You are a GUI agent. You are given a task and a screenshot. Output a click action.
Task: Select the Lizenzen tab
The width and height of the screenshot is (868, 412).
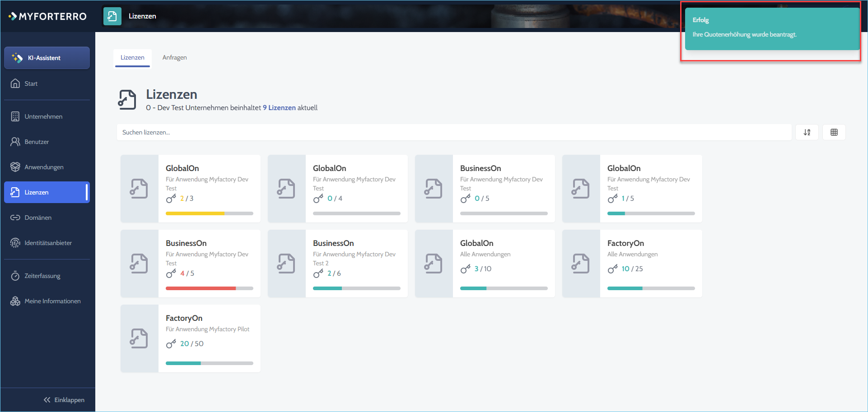point(132,57)
